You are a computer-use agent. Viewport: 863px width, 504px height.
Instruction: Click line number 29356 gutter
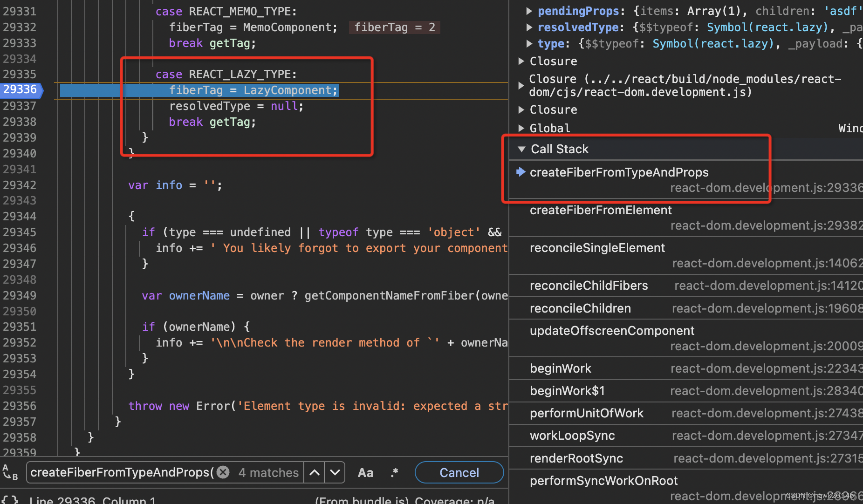(20, 406)
